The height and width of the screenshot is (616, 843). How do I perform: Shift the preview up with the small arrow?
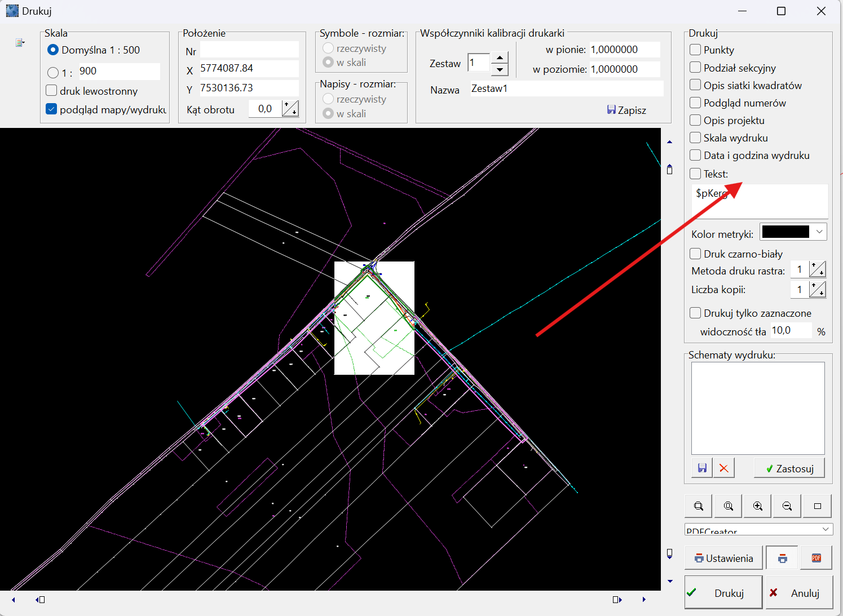[x=670, y=142]
